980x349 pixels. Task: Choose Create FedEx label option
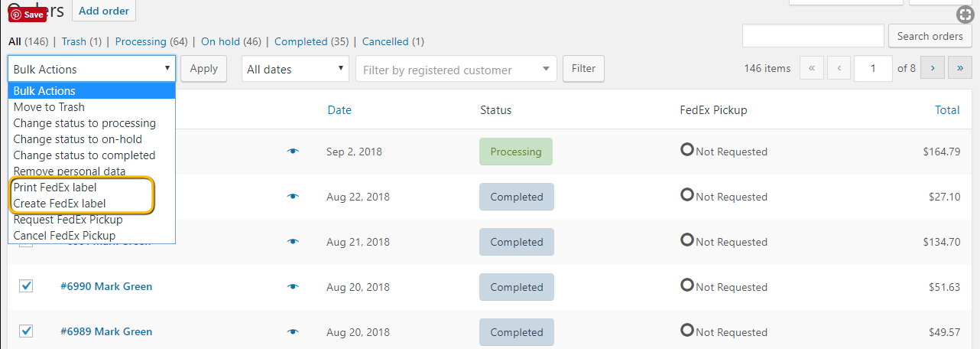point(60,203)
